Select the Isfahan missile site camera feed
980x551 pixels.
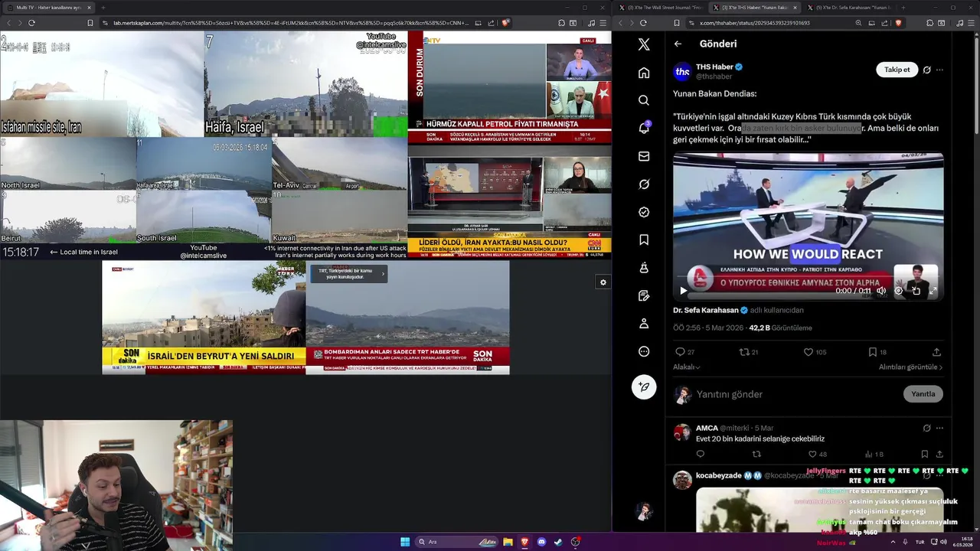(102, 83)
